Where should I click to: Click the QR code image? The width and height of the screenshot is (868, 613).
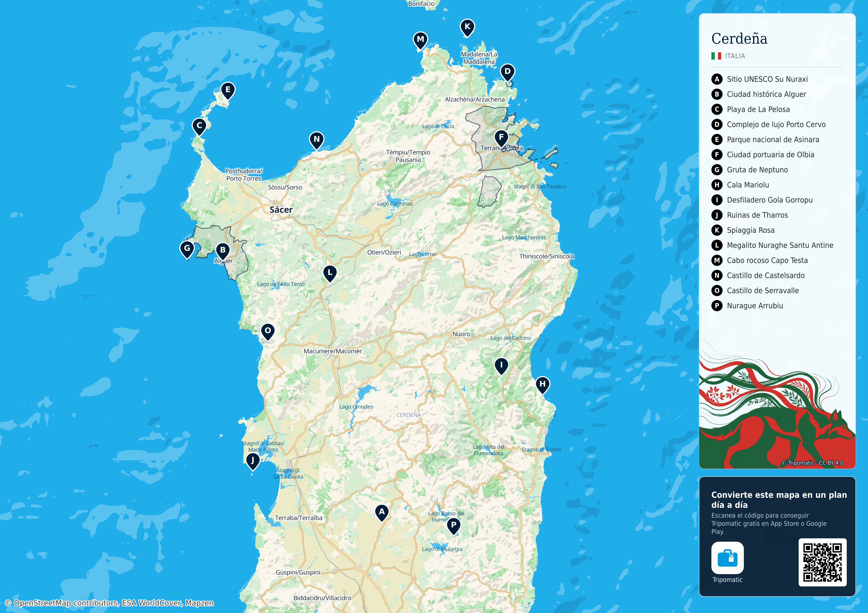822,562
